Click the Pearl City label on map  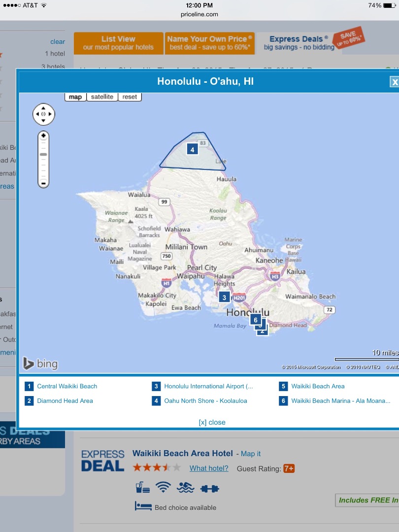202,267
